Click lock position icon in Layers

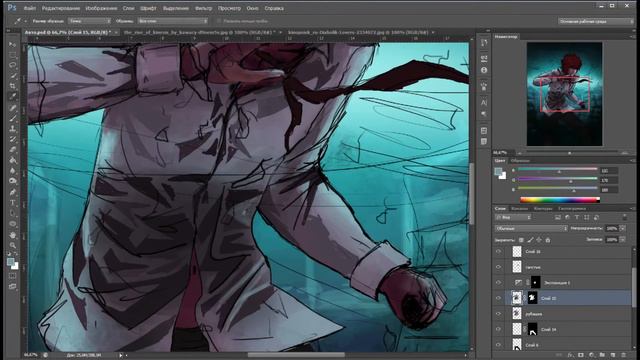tap(539, 240)
